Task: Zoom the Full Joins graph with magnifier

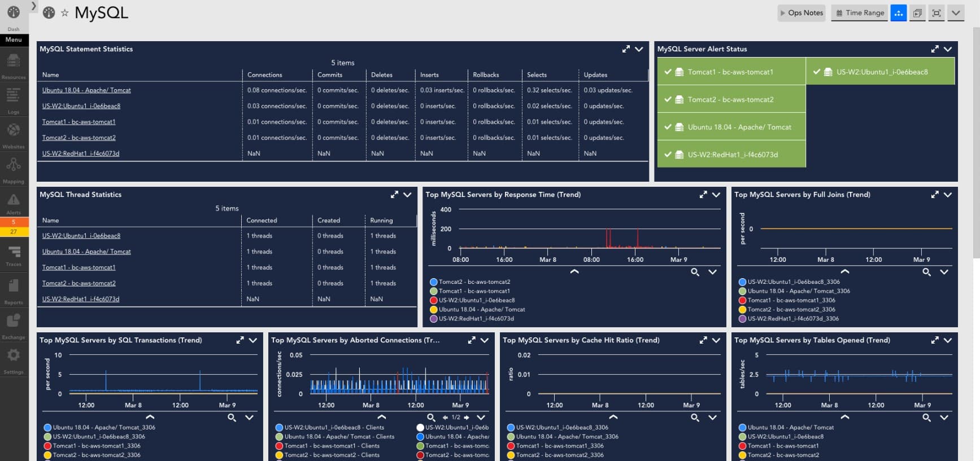Action: [x=927, y=272]
